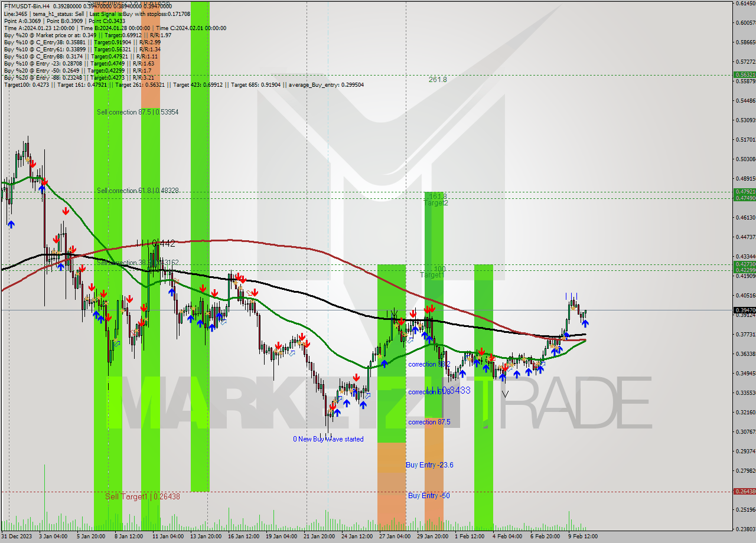This screenshot has width=756, height=543.
Task: Click the '1 Feb 12:00' date on time axis
Action: tap(470, 537)
